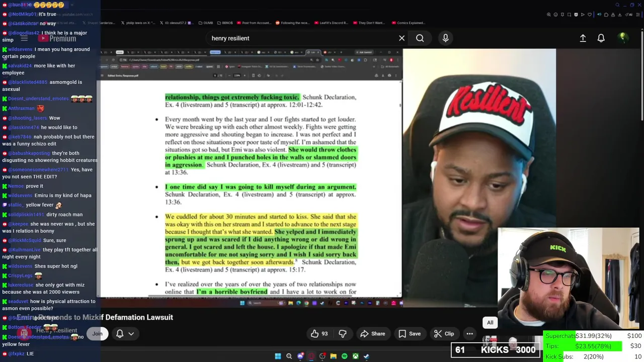644x362 pixels.
Task: Dislike the video with thumbs down
Action: [343, 334]
